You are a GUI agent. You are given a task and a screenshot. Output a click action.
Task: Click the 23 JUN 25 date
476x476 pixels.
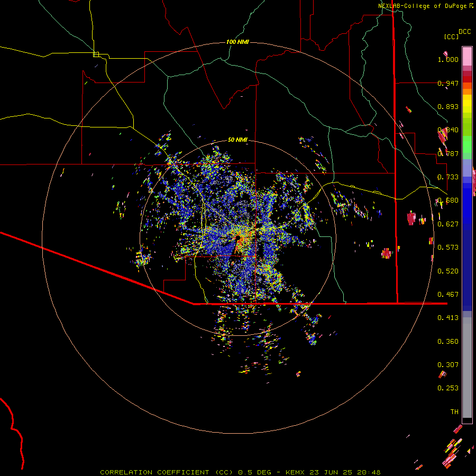tap(331, 472)
